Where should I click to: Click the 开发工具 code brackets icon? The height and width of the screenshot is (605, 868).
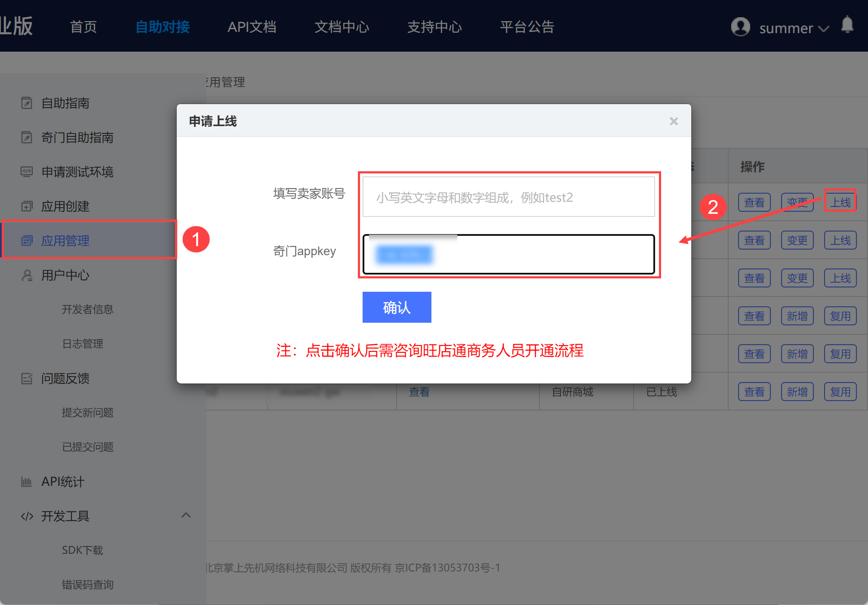click(27, 516)
